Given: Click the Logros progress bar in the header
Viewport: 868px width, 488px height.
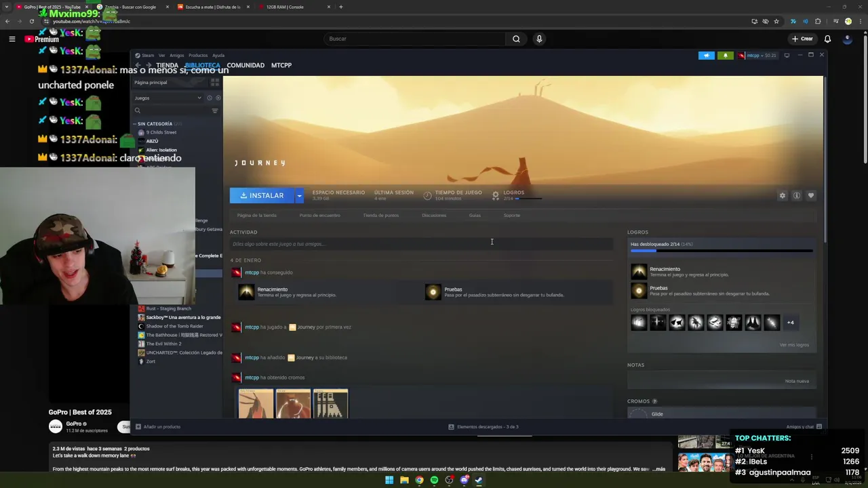Looking at the screenshot, I should point(528,199).
